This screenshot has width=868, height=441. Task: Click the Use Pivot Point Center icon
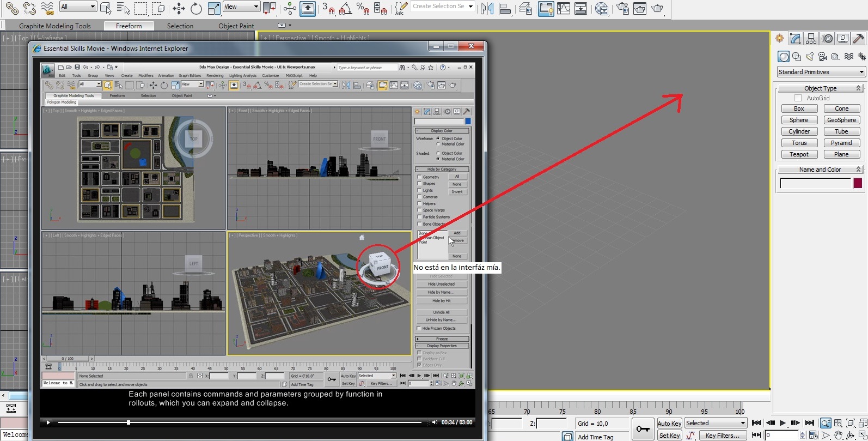[270, 8]
